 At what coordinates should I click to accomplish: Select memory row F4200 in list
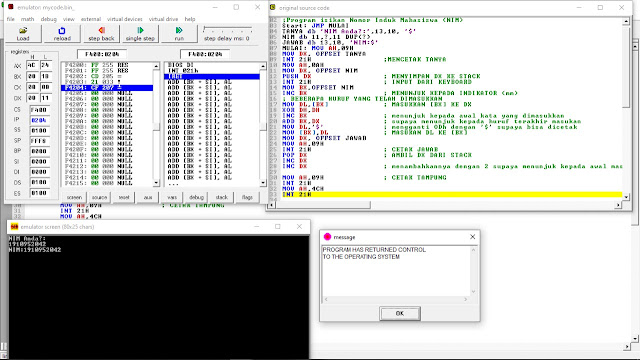pyautogui.click(x=107, y=65)
